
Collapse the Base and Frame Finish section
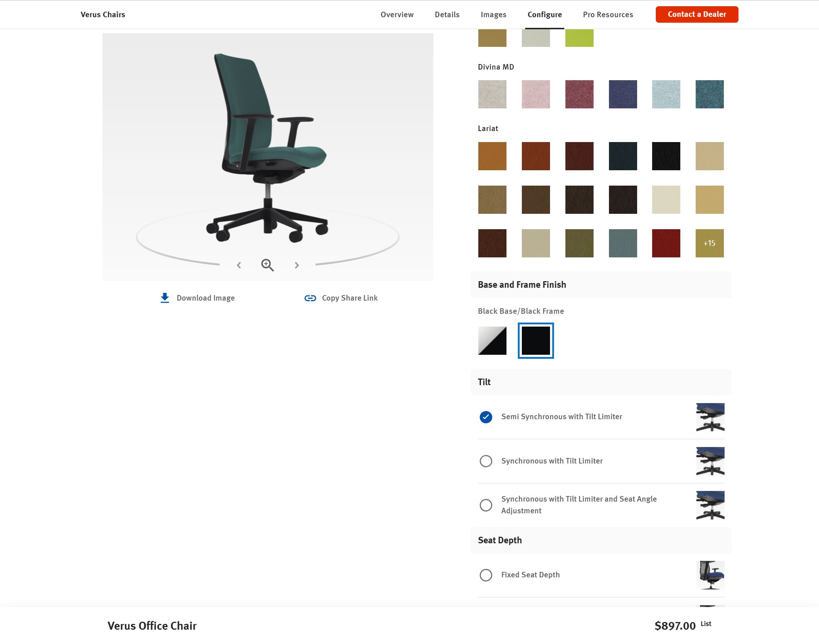pos(601,285)
